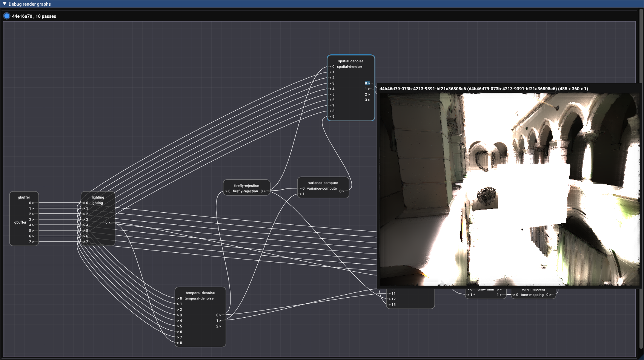Click spatial-denoise output pin 1
The height and width of the screenshot is (360, 644).
(367, 89)
